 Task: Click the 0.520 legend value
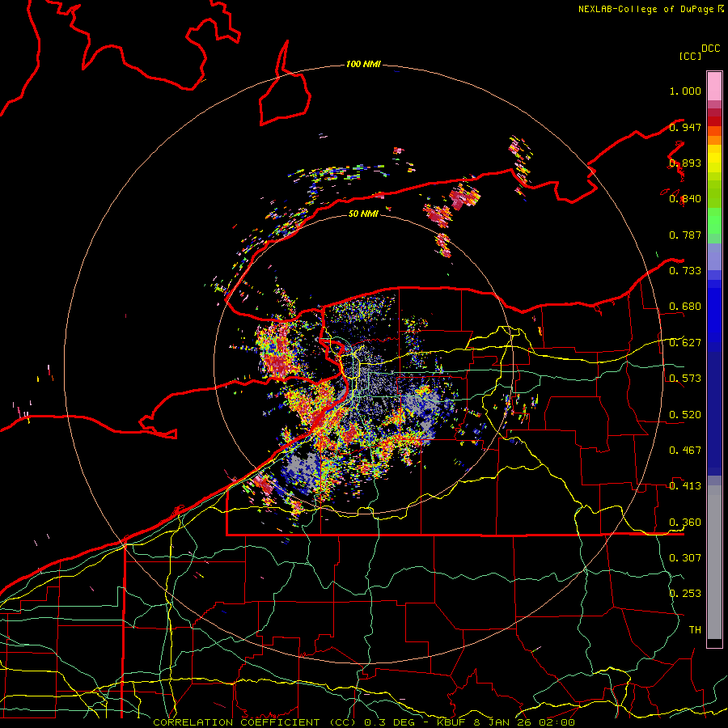(685, 414)
